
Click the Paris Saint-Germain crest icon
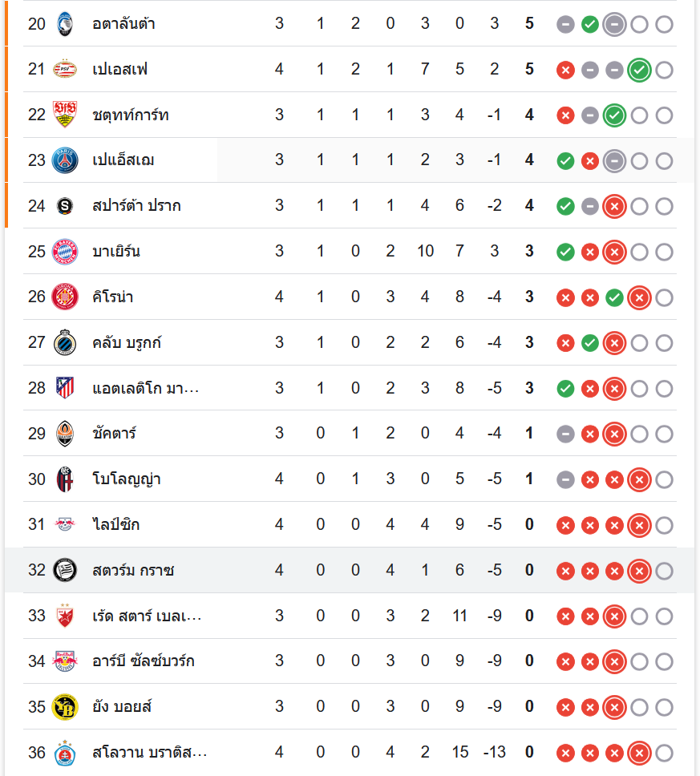tap(65, 160)
